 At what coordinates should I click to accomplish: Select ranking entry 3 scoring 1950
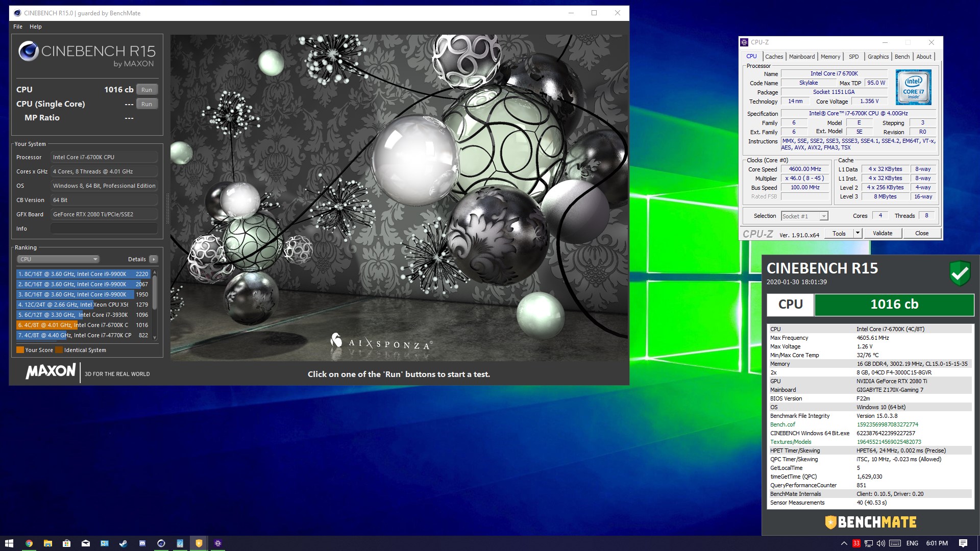click(84, 294)
